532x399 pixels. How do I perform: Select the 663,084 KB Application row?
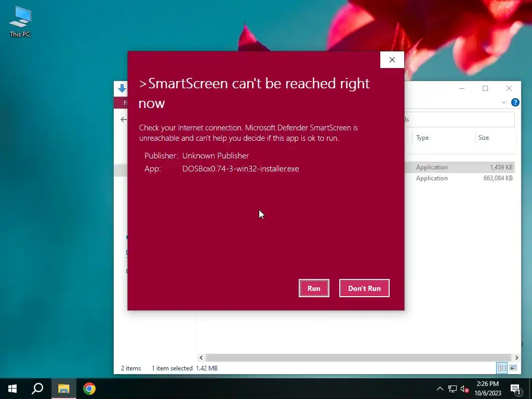tap(460, 178)
